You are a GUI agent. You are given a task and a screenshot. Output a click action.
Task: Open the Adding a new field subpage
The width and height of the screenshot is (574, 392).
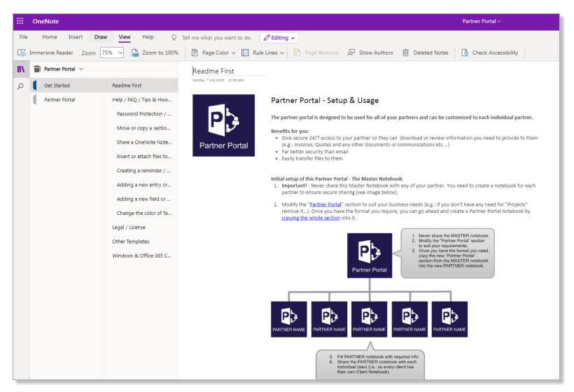click(141, 199)
